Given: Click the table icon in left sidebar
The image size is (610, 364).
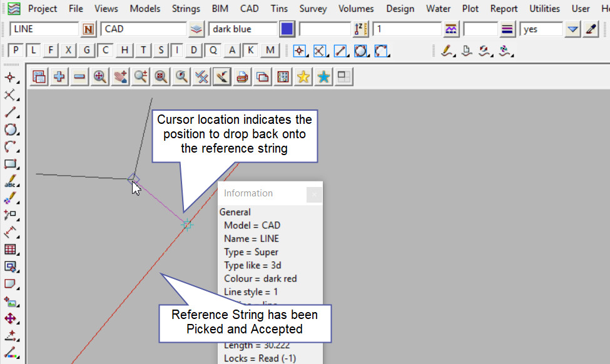Looking at the screenshot, I should [x=11, y=250].
